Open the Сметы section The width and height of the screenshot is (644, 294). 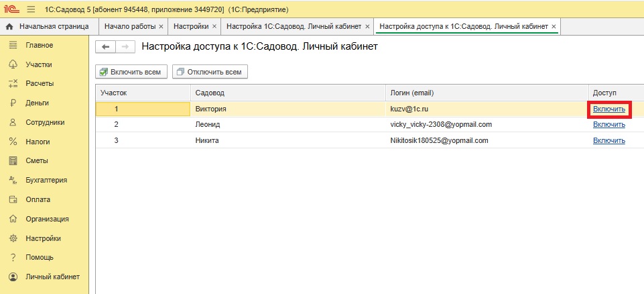[37, 161]
